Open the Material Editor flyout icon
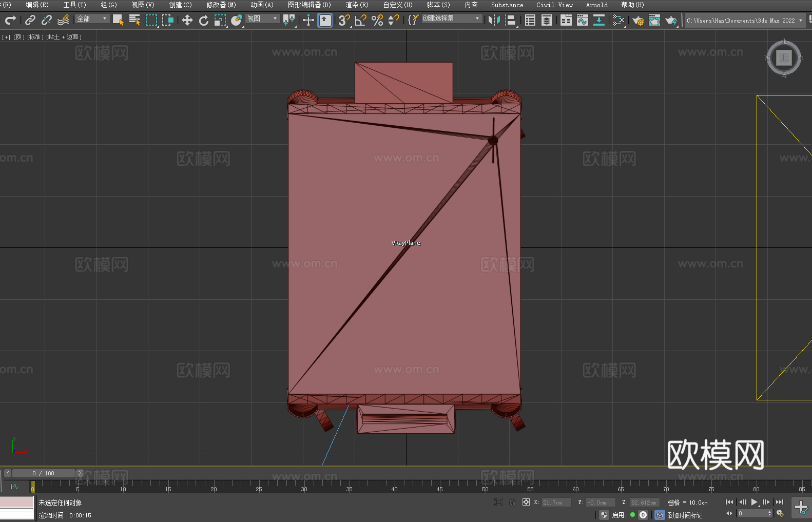The image size is (812, 522). [618, 20]
